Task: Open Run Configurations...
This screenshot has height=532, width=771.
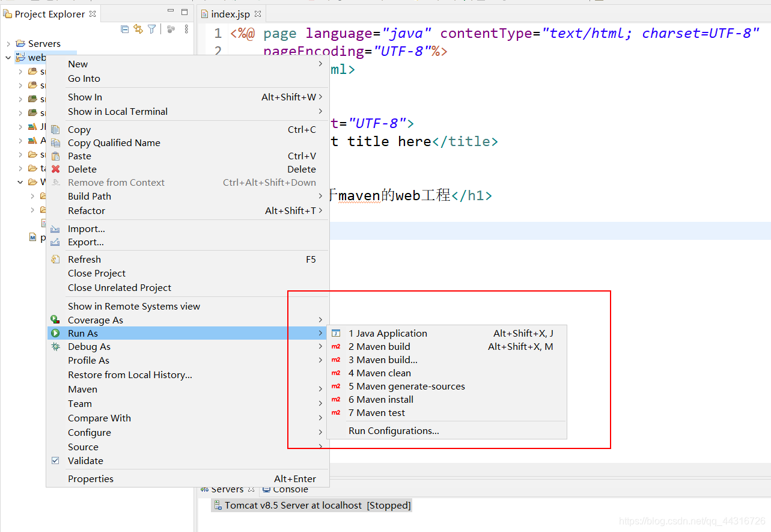Action: pos(446,431)
